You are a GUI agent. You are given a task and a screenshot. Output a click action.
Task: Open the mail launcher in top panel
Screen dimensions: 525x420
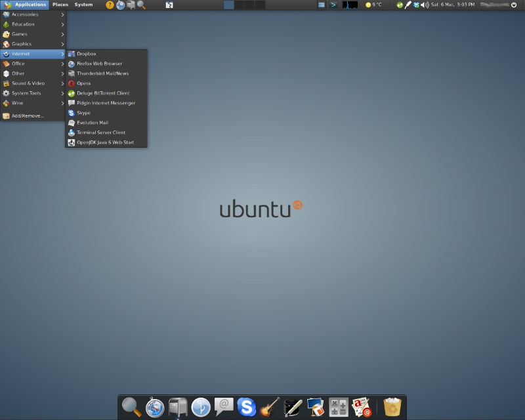(x=131, y=5)
